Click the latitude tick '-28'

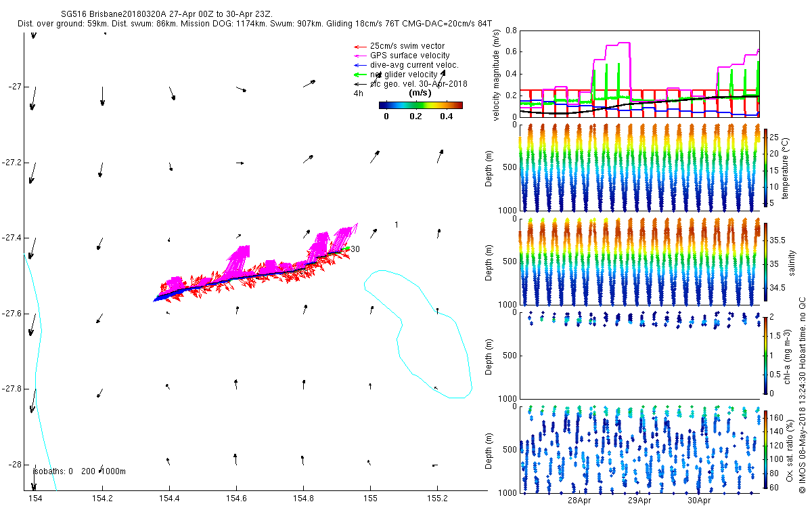click(x=15, y=465)
